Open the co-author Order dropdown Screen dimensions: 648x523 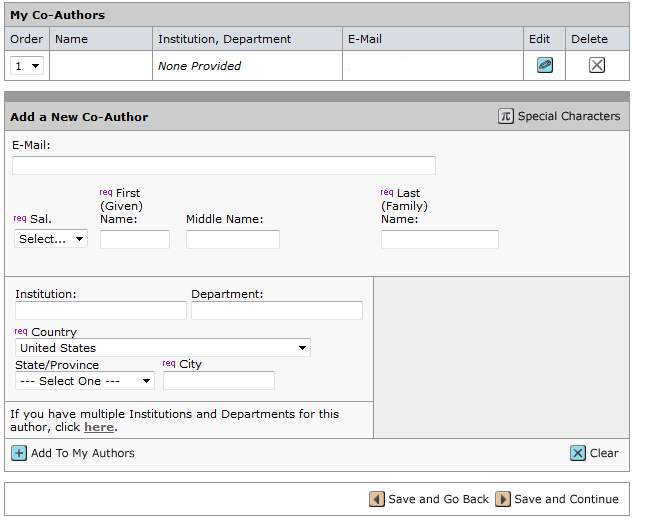click(27, 66)
